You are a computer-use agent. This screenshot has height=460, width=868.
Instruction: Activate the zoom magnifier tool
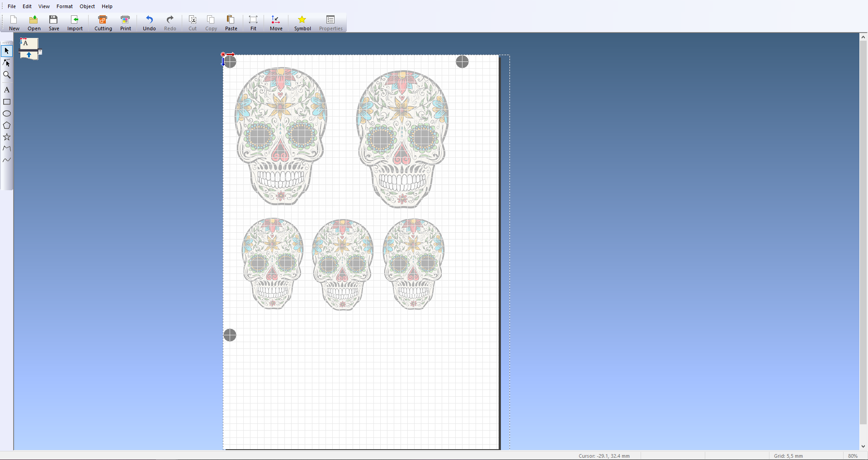(x=7, y=75)
